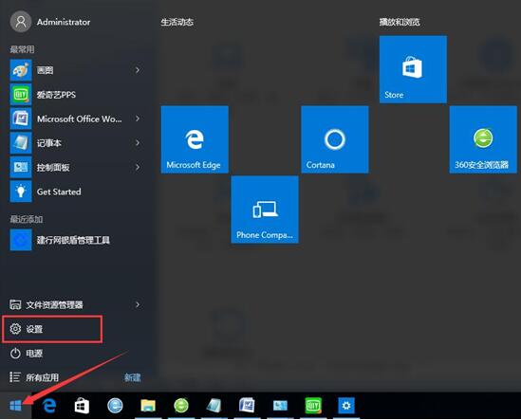The image size is (521, 420).
Task: Click the Windows Start button
Action: (15, 406)
